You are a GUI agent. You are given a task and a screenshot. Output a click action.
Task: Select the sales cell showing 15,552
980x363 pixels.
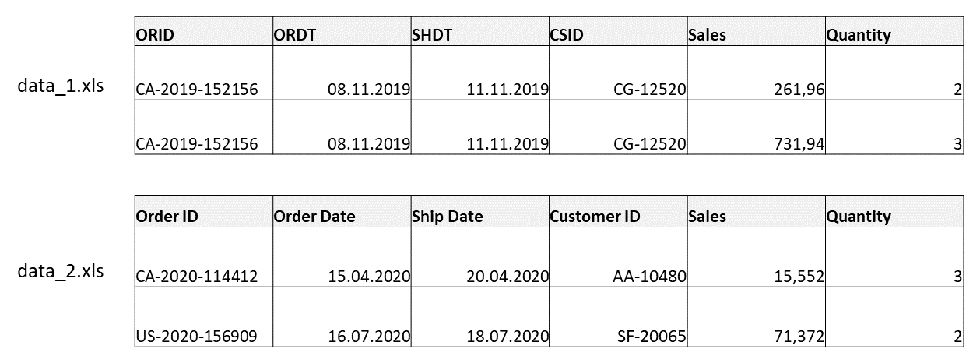click(x=757, y=257)
